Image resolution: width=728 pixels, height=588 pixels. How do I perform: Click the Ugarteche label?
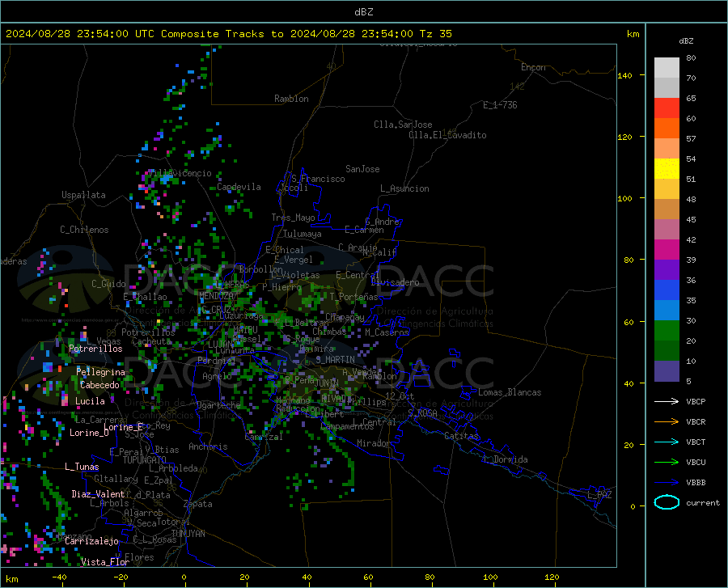coord(218,405)
